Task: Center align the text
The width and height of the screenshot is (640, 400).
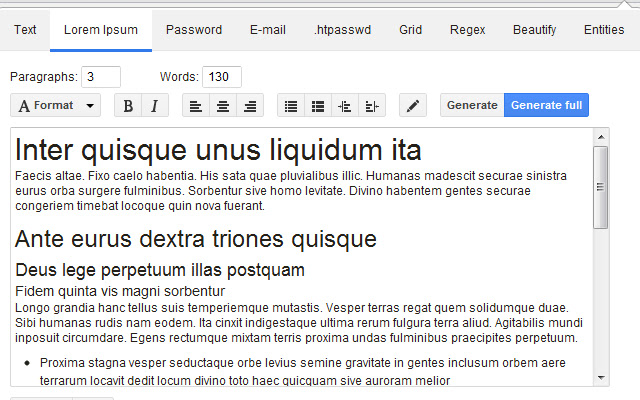Action: pyautogui.click(x=223, y=105)
